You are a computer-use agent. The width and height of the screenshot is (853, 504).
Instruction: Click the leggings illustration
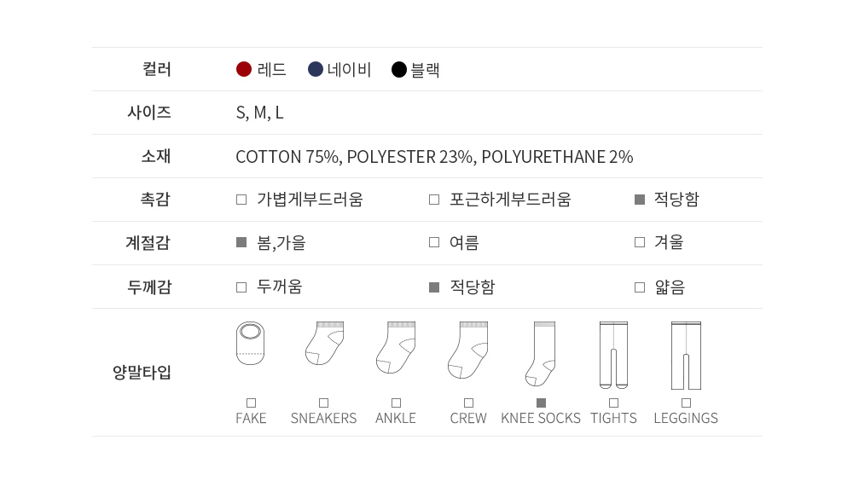[x=686, y=355]
